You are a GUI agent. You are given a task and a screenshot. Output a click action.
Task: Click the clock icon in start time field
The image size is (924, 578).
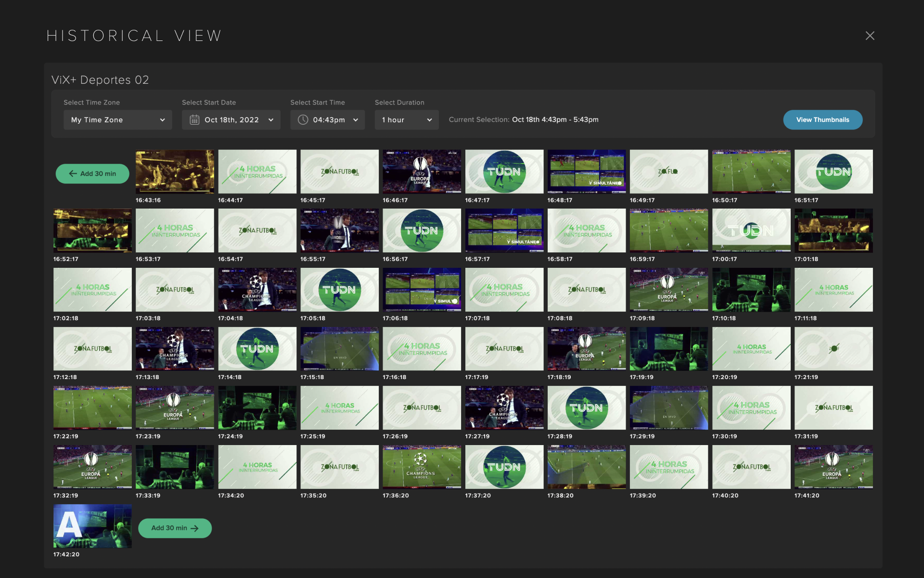pyautogui.click(x=303, y=120)
